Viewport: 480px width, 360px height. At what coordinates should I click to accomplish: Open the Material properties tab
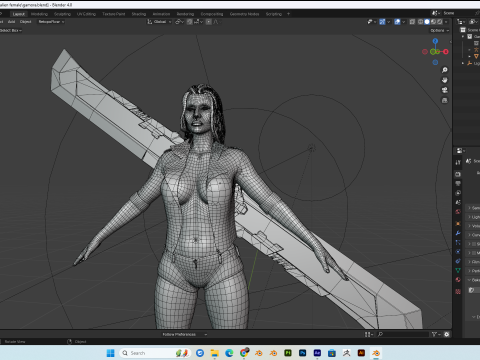click(458, 280)
